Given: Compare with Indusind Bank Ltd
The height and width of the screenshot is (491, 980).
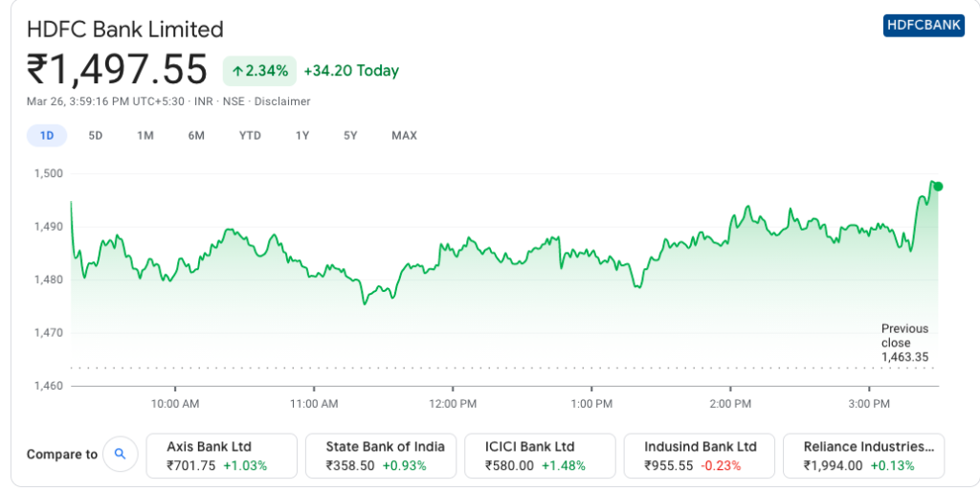Looking at the screenshot, I should [x=699, y=456].
